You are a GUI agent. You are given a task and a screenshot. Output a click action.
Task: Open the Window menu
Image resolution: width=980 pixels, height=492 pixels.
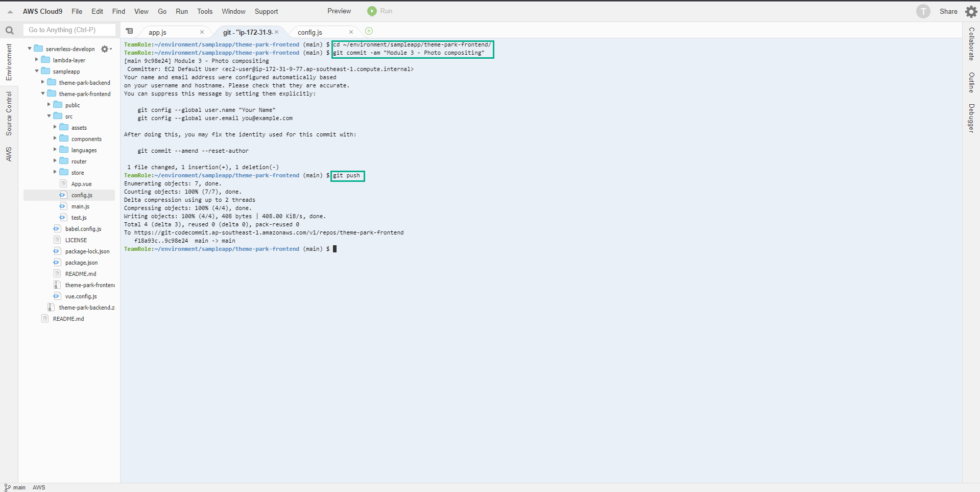(233, 11)
